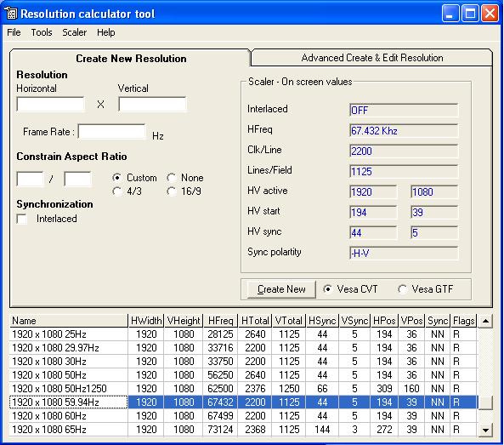Minimize the Resolution calculator window
The image size is (504, 445).
pyautogui.click(x=450, y=14)
